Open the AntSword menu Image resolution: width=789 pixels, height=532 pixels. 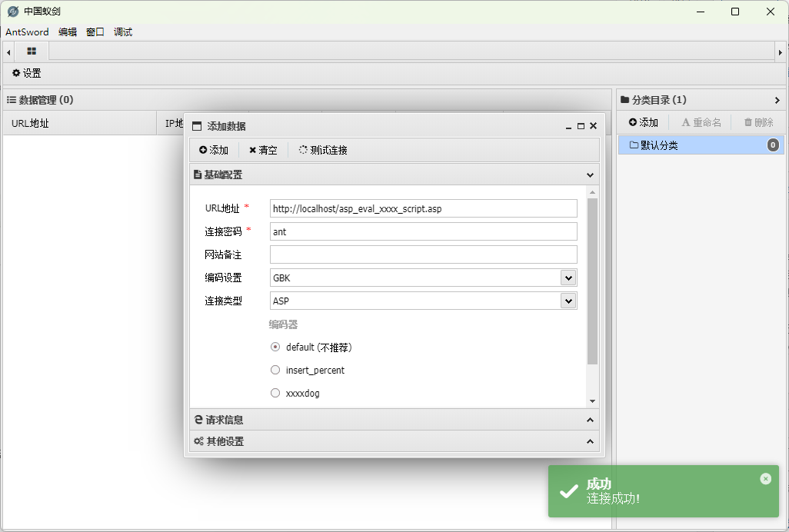(x=26, y=32)
